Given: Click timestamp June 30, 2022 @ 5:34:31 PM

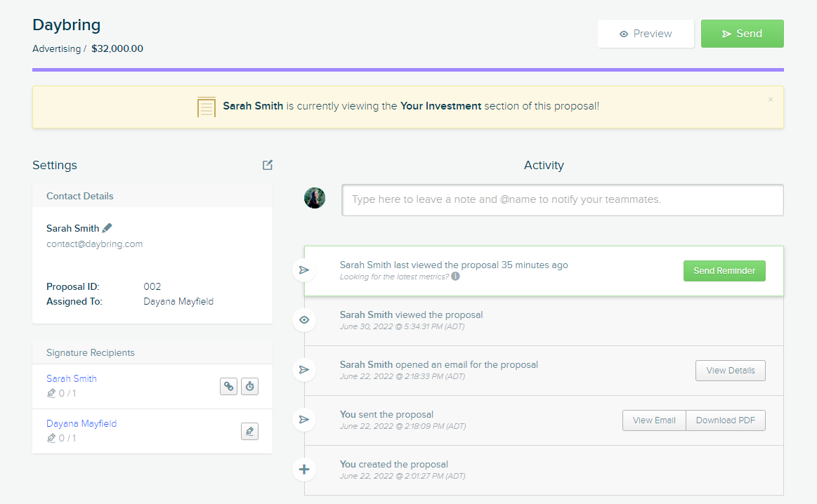Looking at the screenshot, I should pos(403,326).
